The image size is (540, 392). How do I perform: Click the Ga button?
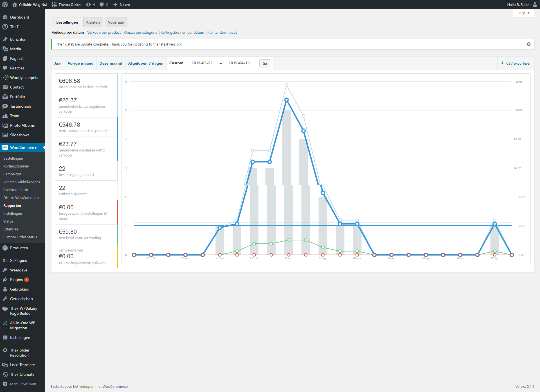[265, 63]
